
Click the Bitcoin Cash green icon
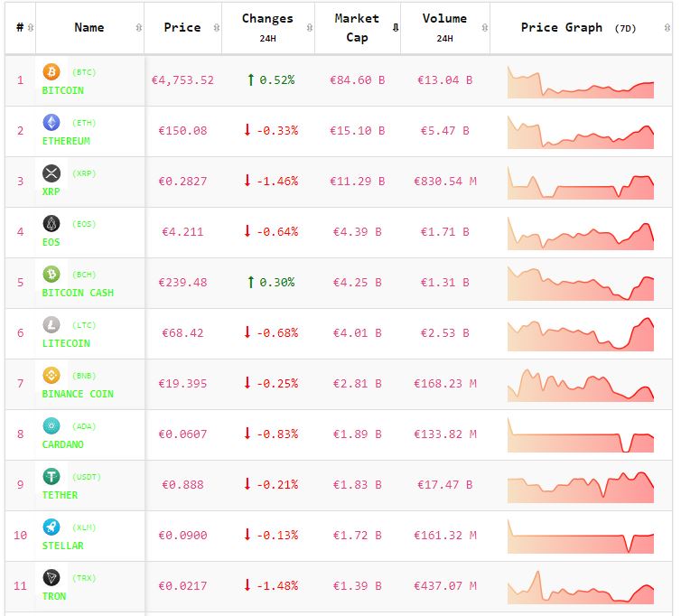click(51, 274)
